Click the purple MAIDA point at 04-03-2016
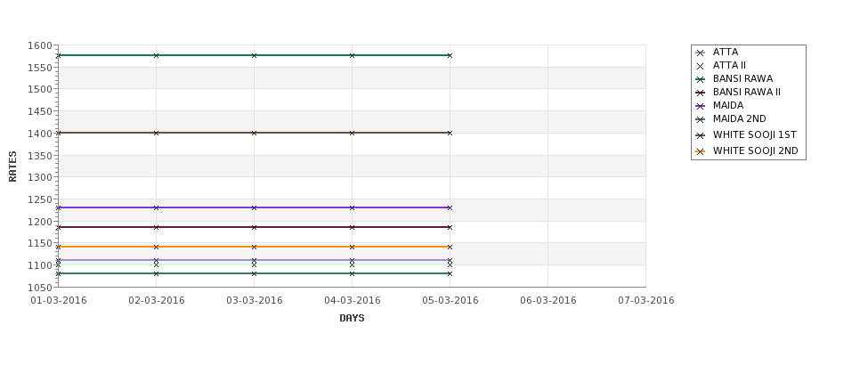The image size is (868, 382). (352, 207)
